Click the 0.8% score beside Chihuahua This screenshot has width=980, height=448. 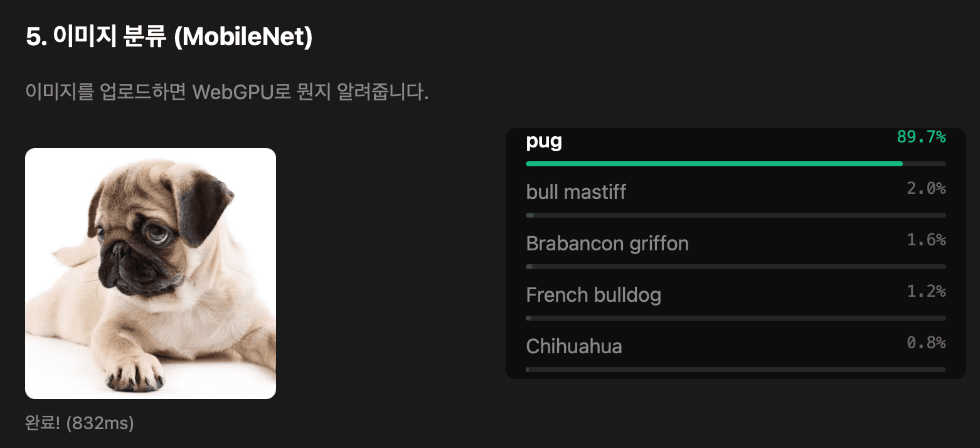(x=925, y=343)
